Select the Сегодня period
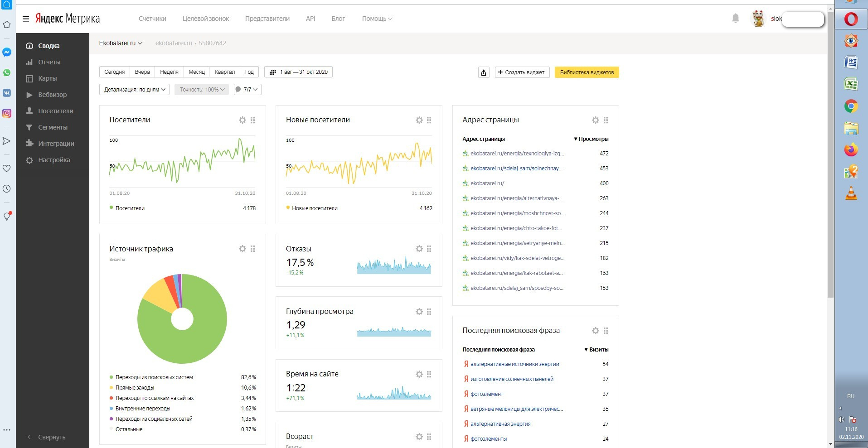The height and width of the screenshot is (448, 868). [114, 72]
